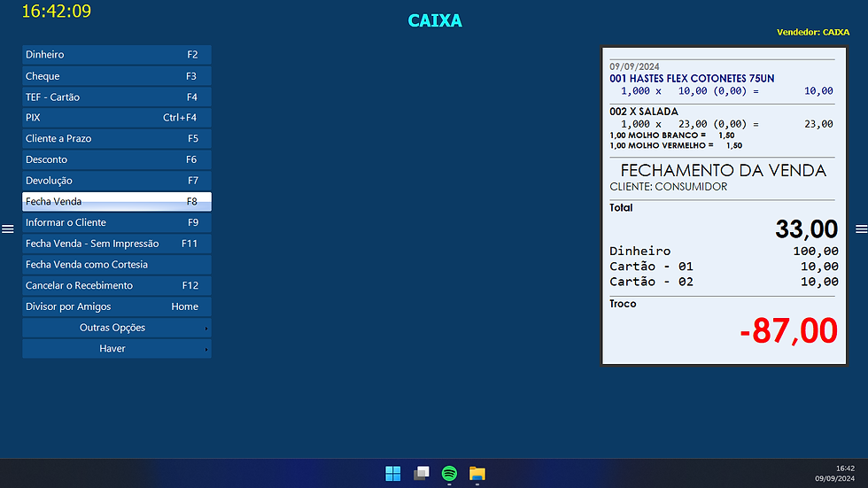
Task: Click the Cartão - 02 payment line
Action: tap(724, 283)
